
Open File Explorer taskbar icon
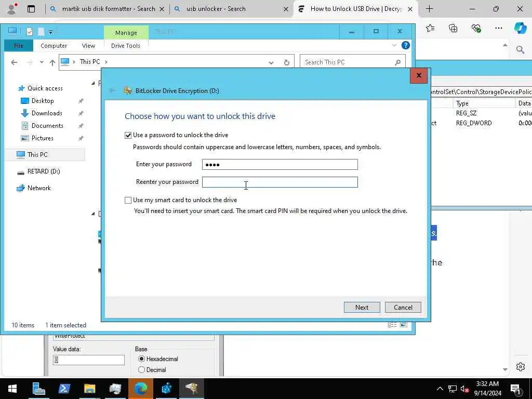[89, 389]
